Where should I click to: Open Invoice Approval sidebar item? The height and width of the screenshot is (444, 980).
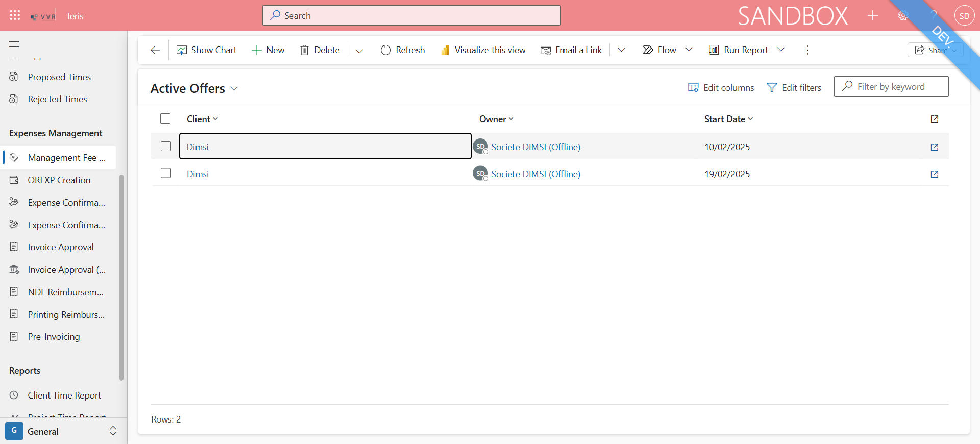point(59,247)
